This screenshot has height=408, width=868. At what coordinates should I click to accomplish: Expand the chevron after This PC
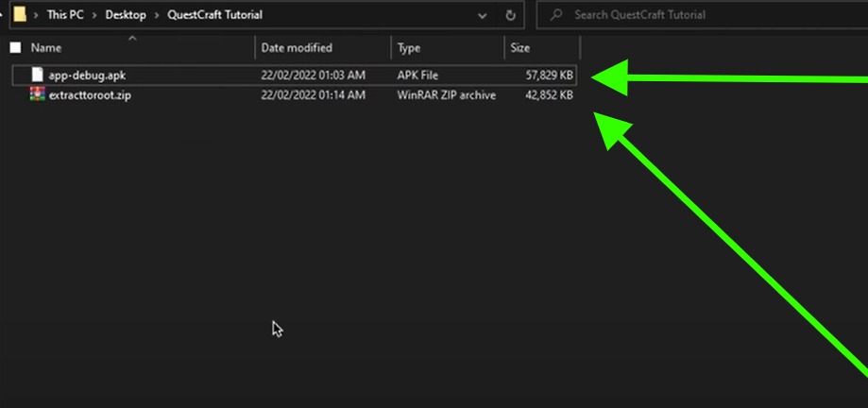(94, 15)
